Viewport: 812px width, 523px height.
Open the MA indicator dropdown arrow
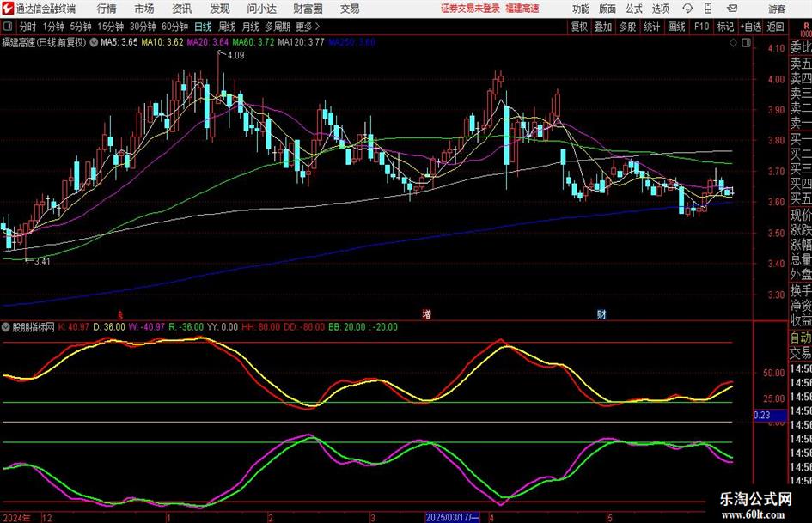tap(94, 42)
